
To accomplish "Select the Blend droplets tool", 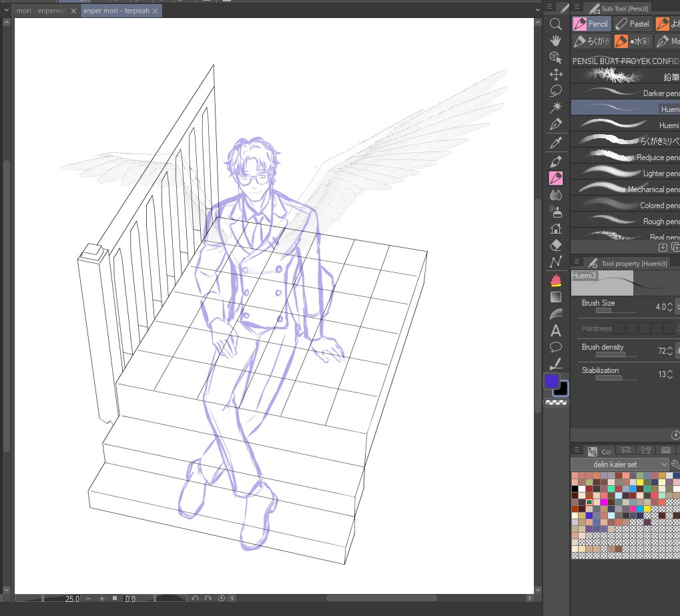I will (555, 195).
